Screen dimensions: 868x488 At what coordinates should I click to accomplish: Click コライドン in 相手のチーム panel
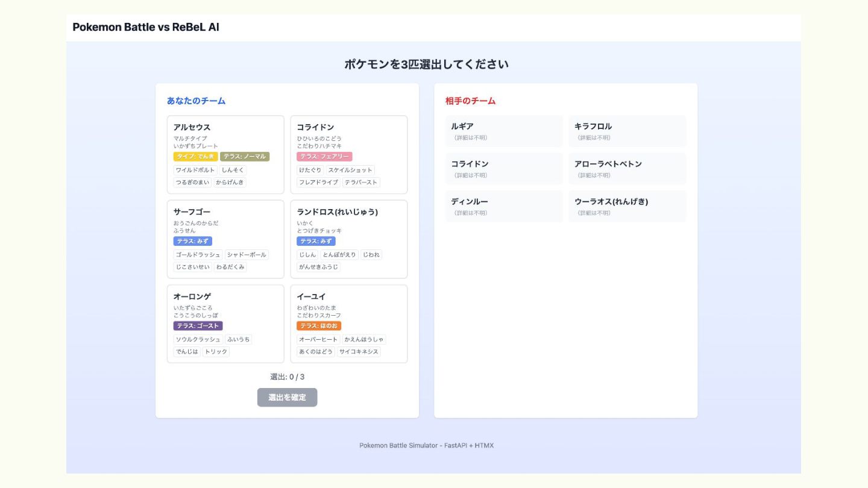point(504,169)
